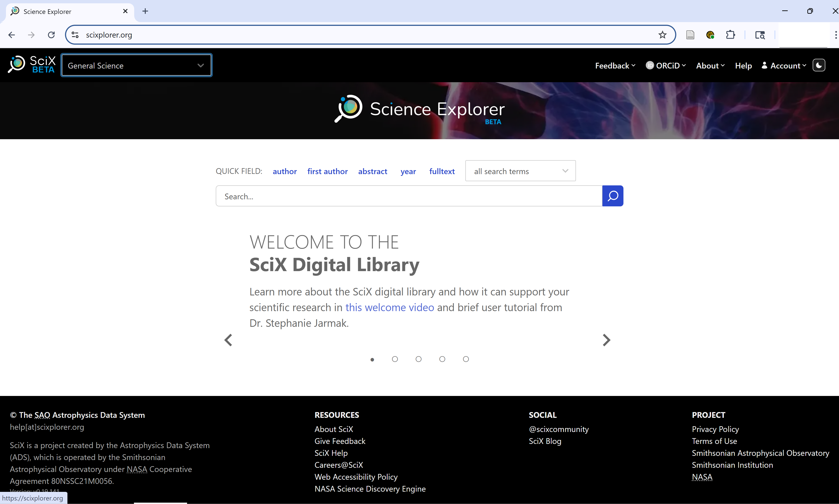Select the fifth carousel dot indicator
839x504 pixels.
pyautogui.click(x=466, y=359)
